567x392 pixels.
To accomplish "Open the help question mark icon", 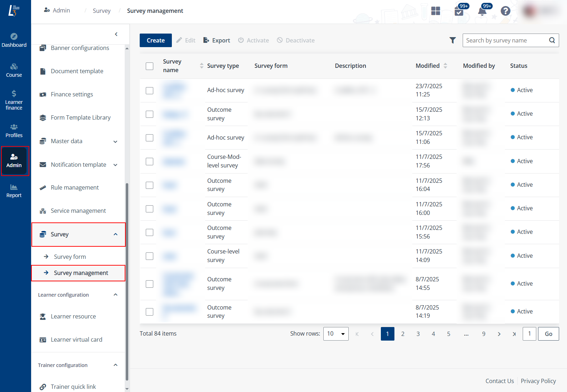I will click(505, 11).
